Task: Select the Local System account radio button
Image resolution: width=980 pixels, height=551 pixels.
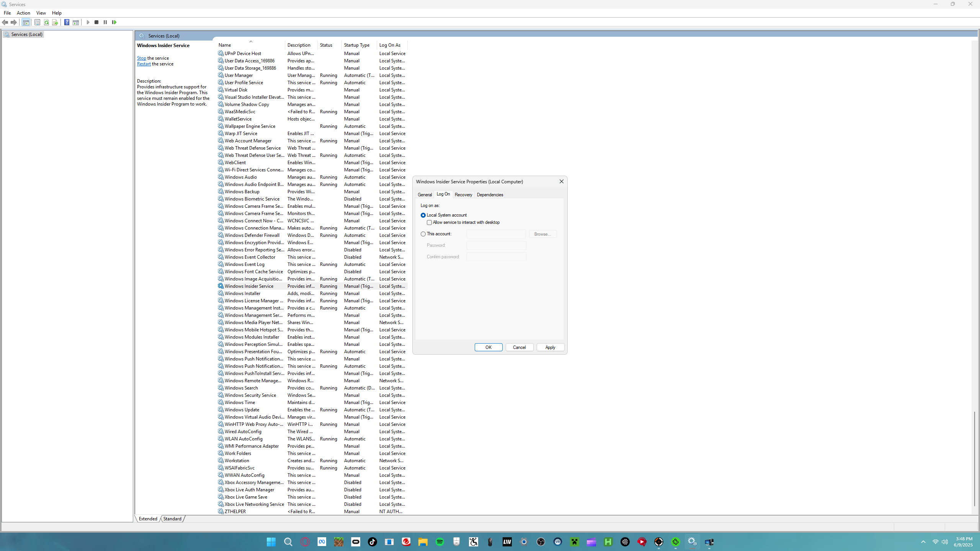Action: [x=423, y=215]
